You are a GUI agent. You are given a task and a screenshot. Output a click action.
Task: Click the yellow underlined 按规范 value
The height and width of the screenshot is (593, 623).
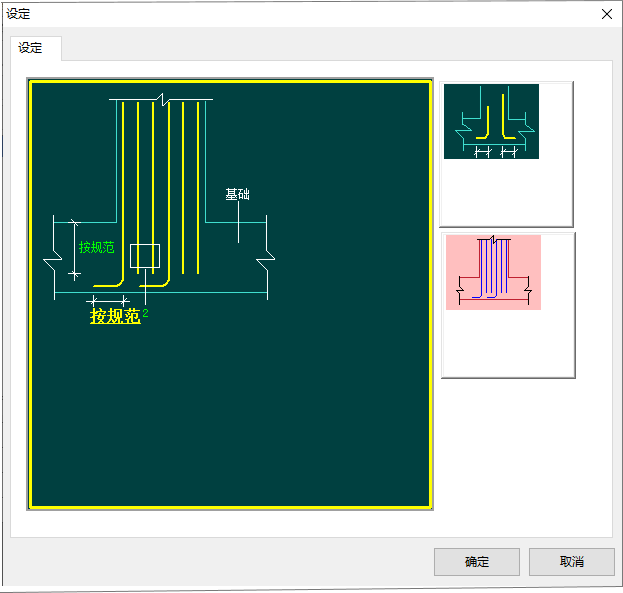coord(115,317)
